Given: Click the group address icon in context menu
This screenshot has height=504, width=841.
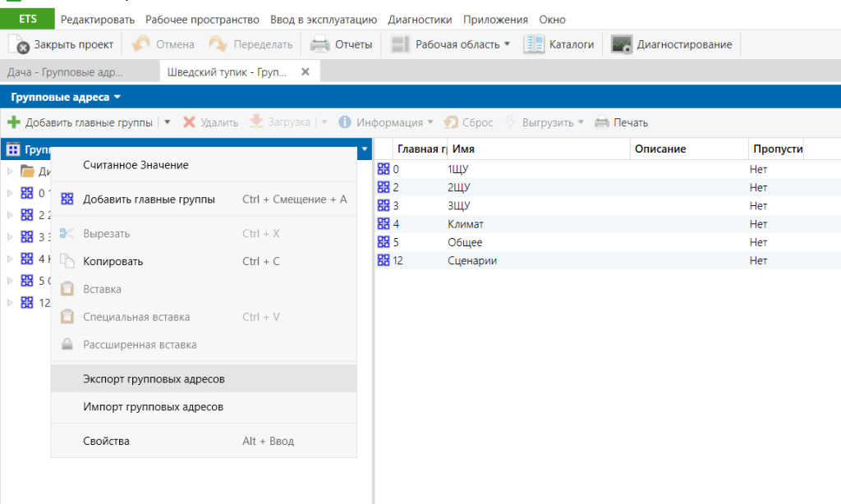Looking at the screenshot, I should (x=67, y=199).
